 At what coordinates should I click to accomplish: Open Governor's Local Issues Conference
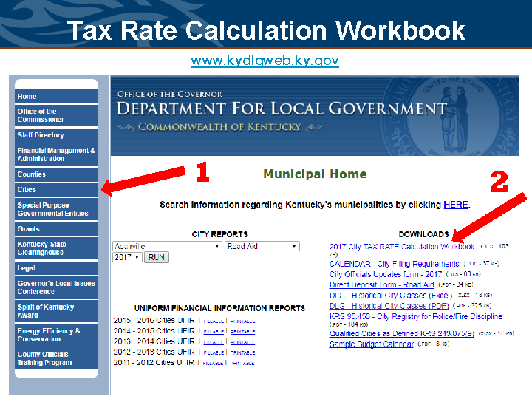(56, 287)
